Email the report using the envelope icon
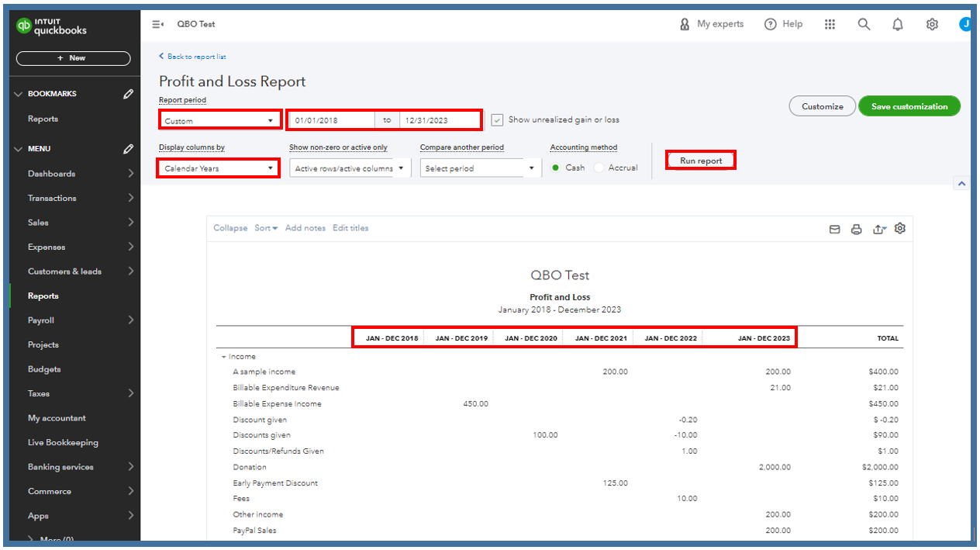Image resolution: width=980 pixels, height=550 pixels. 835,230
